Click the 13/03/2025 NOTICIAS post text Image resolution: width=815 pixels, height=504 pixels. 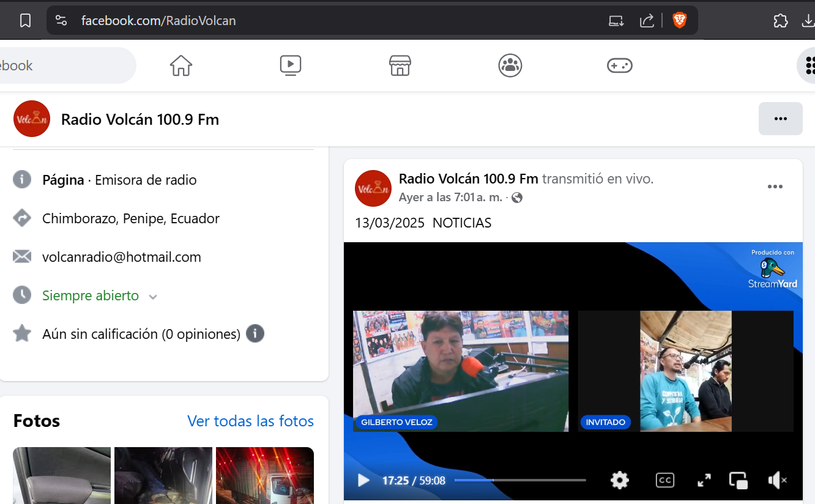[x=423, y=223]
